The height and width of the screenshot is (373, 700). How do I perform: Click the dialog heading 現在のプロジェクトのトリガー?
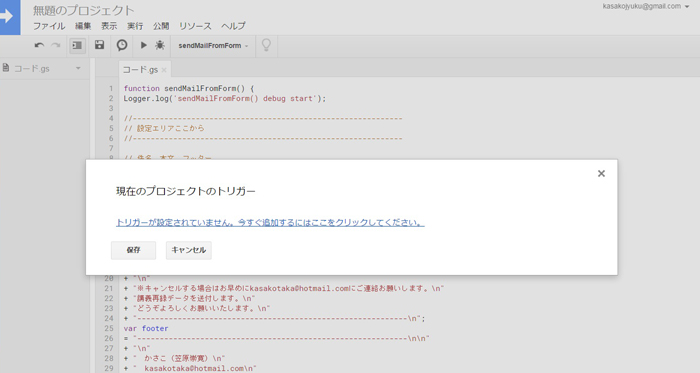186,191
